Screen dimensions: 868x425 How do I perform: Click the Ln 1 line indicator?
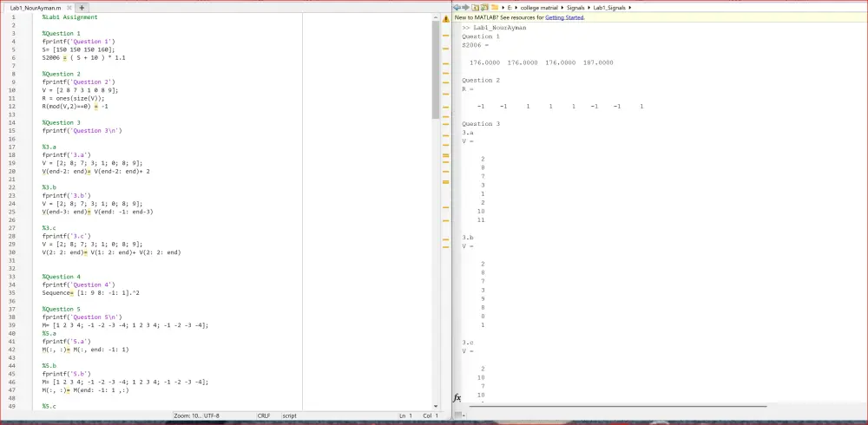tap(406, 415)
